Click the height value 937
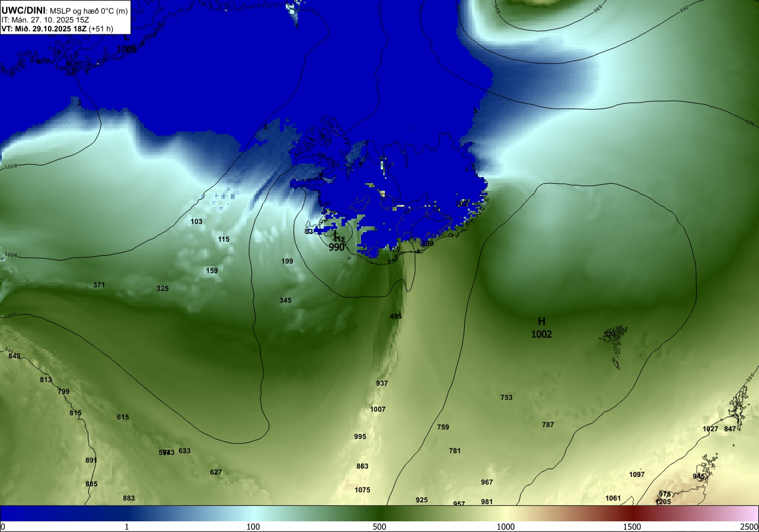The image size is (759, 532). (x=382, y=383)
